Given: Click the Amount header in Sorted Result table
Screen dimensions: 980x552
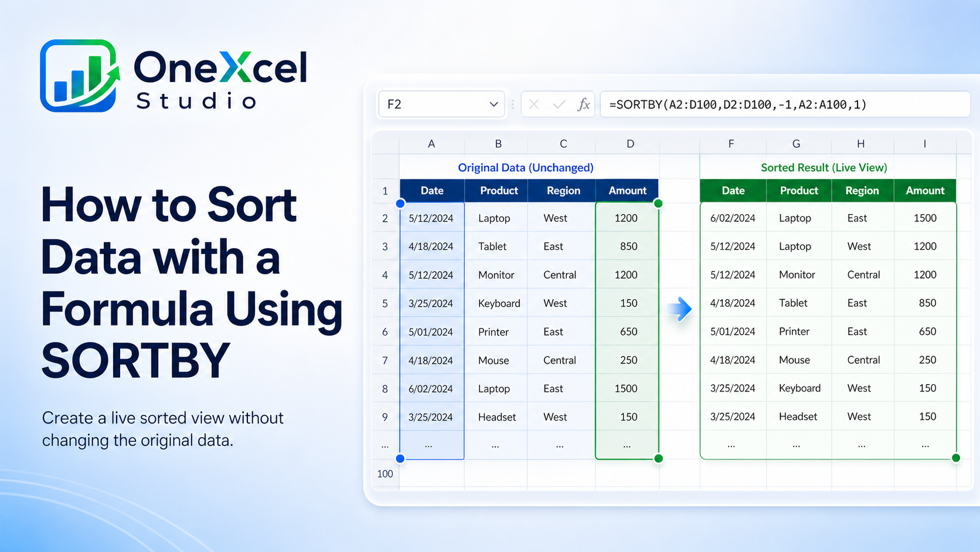Looking at the screenshot, I should pyautogui.click(x=925, y=191).
